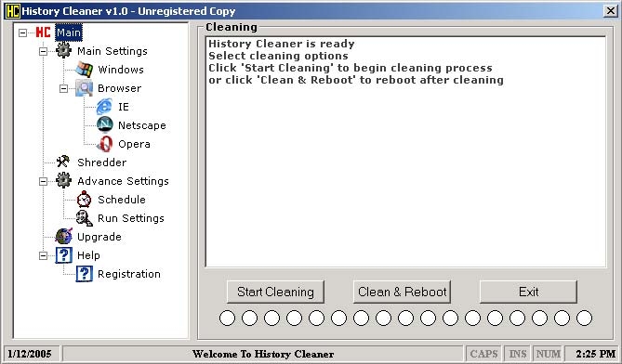The height and width of the screenshot is (364, 622).
Task: Click the NUM indicator in status bar
Action: point(549,354)
